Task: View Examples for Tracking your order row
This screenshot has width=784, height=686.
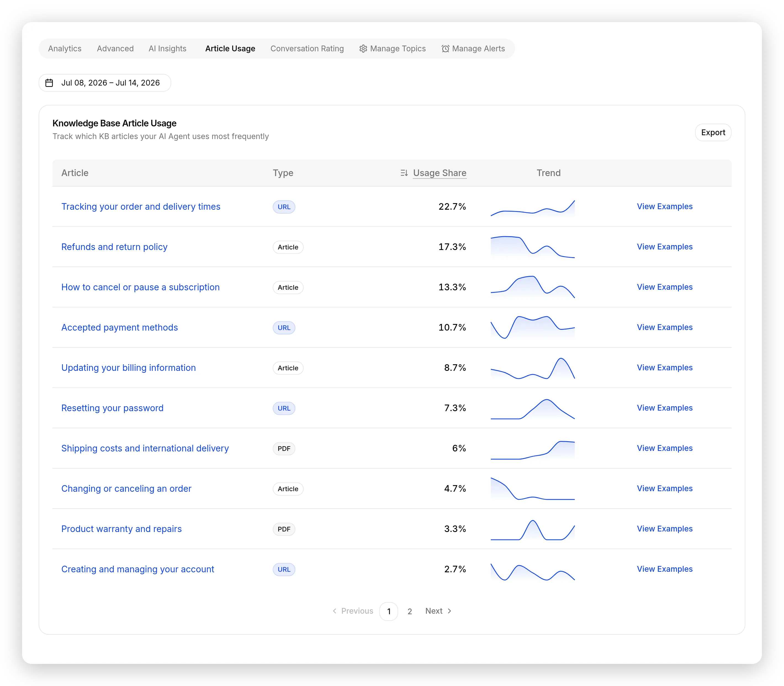Action: (664, 206)
